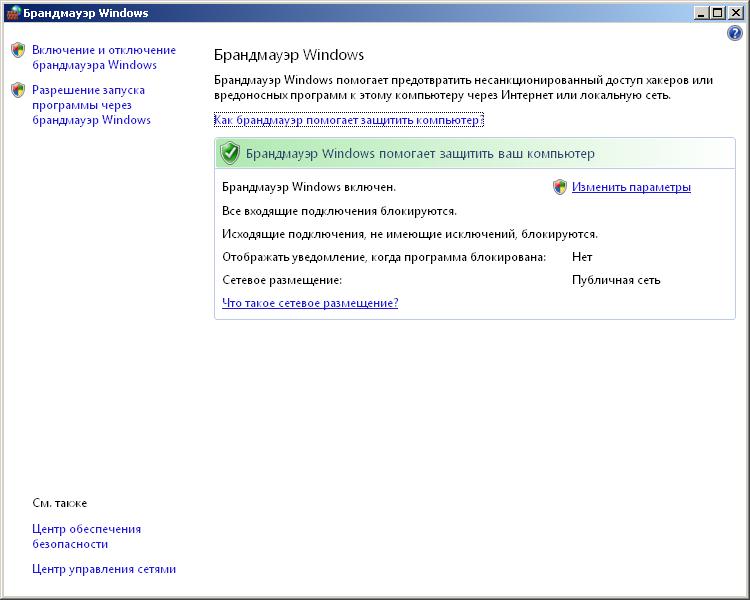Click the shield icon beside 'Разрешение запуска программы'
Image resolution: width=750 pixels, height=600 pixels.
pyautogui.click(x=18, y=89)
